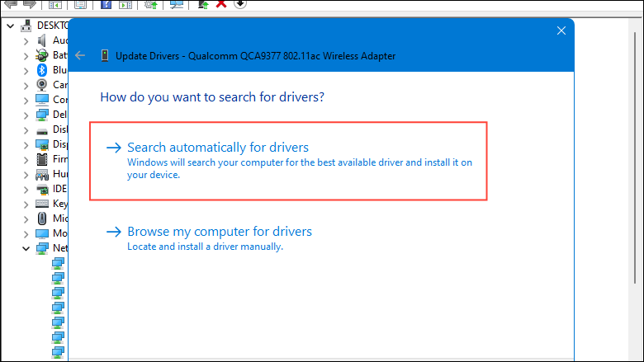Select the Keyboards icon

point(42,204)
